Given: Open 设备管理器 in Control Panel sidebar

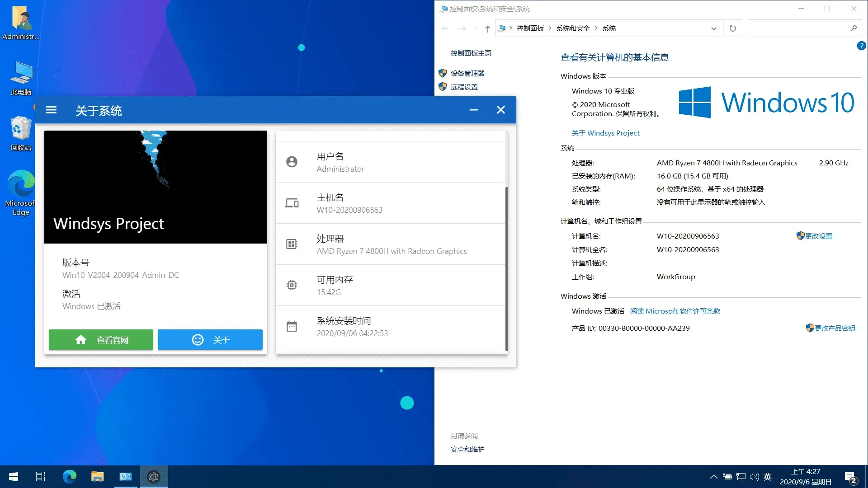Looking at the screenshot, I should [467, 73].
